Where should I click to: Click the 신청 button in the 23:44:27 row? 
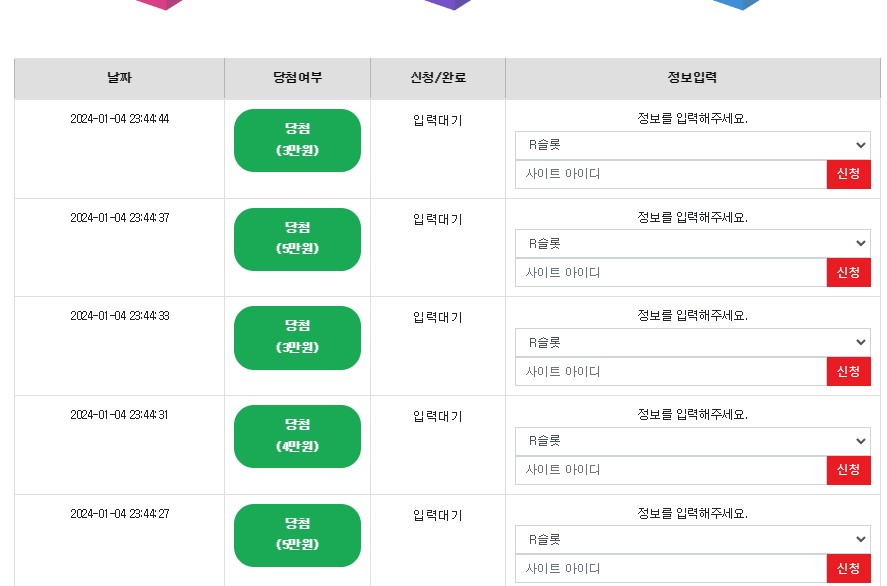849,568
